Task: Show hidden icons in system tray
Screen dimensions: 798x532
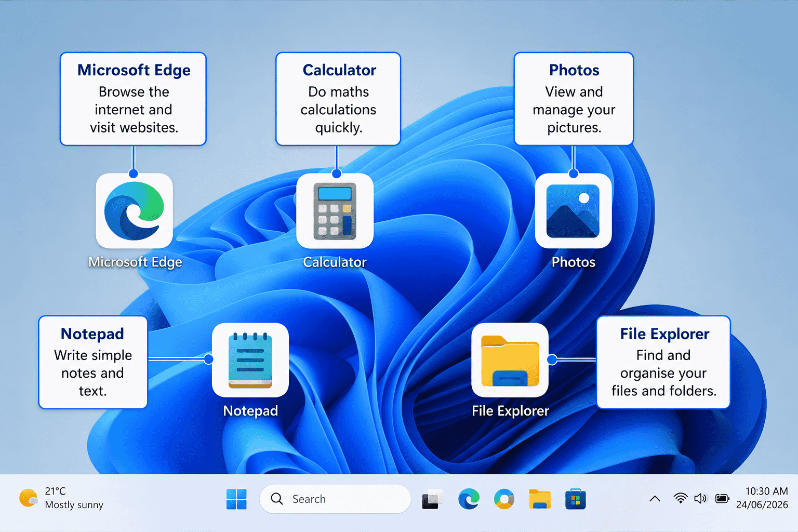Action: (655, 499)
